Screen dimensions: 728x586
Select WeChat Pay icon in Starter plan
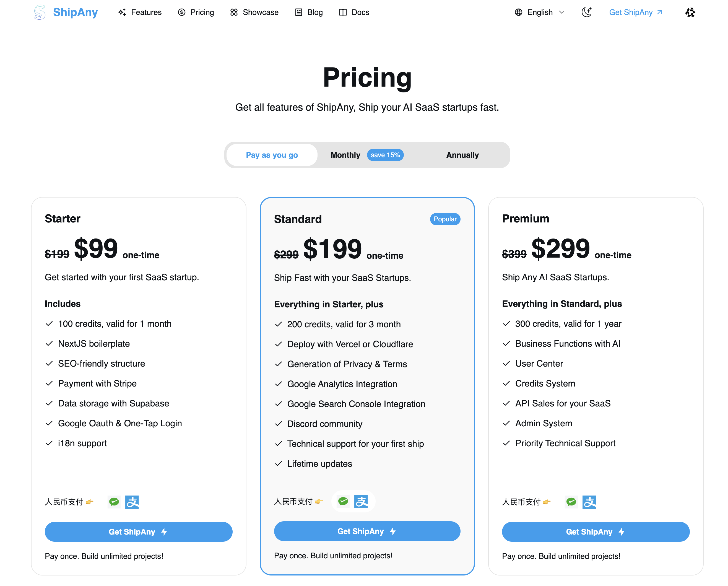(114, 502)
